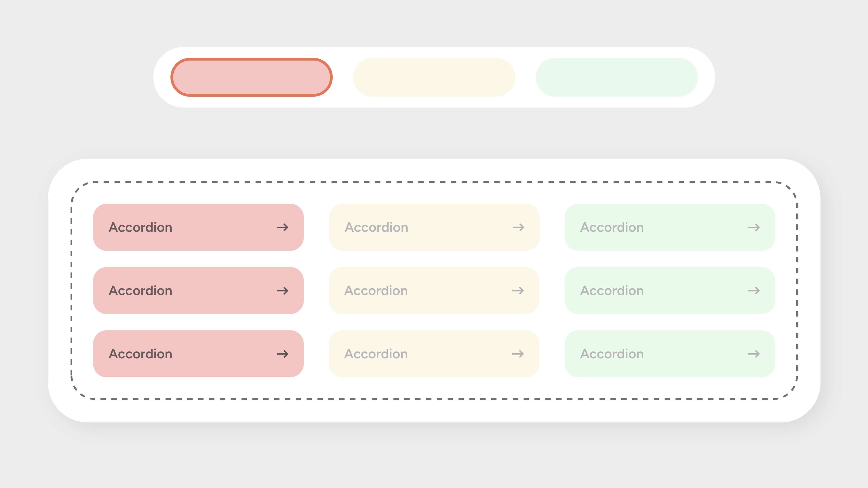The width and height of the screenshot is (868, 488).
Task: Click arrow icon on middle yellow accordion
Action: [518, 291]
